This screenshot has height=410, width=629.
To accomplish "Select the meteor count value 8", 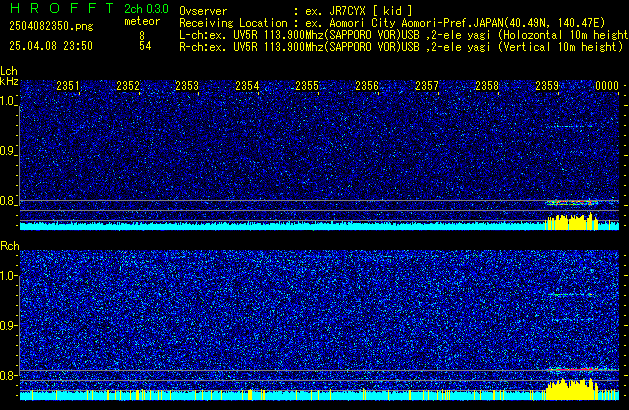I will pyautogui.click(x=142, y=35).
